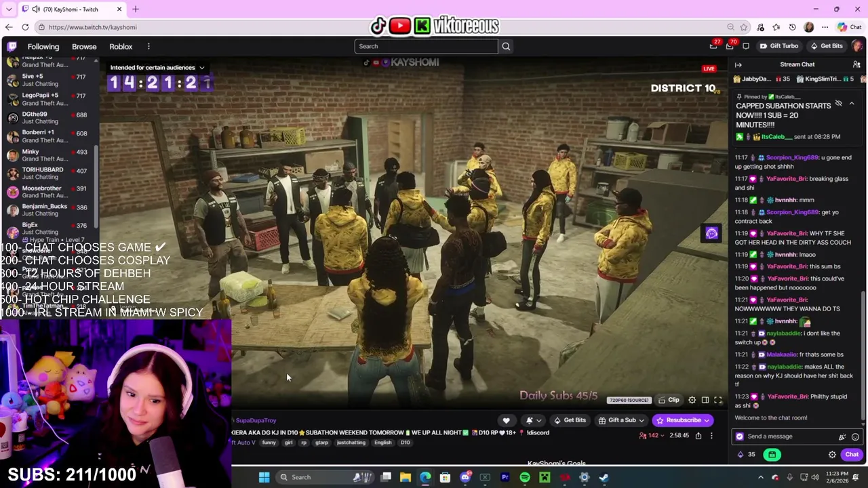Share the stream with the share icon

(x=698, y=436)
